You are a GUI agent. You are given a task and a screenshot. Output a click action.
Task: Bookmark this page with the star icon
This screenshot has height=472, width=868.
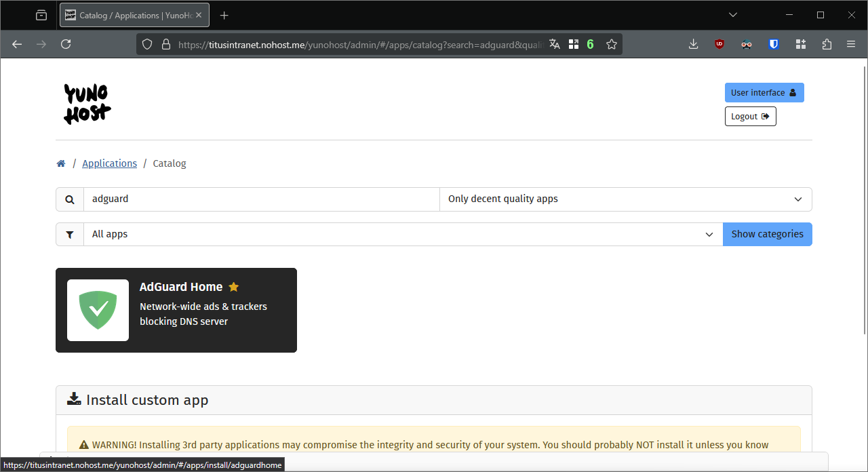click(x=612, y=44)
